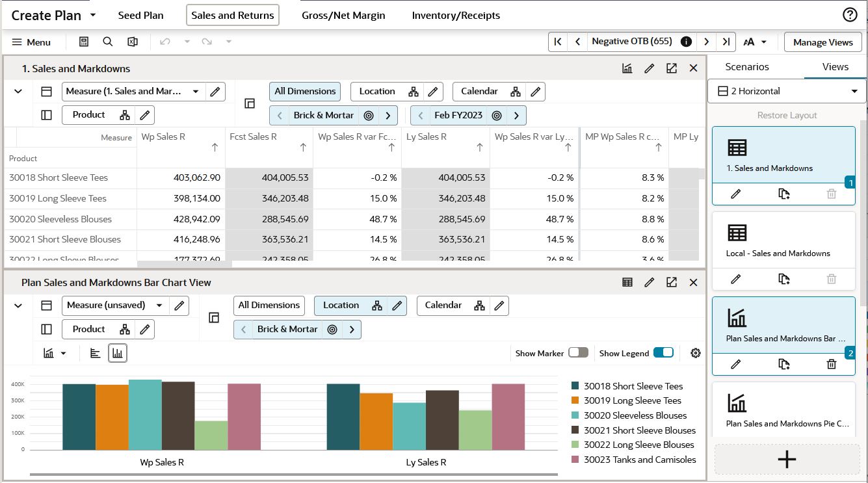868x483 pixels.
Task: View info on the Negative OTB alert
Action: pos(686,40)
